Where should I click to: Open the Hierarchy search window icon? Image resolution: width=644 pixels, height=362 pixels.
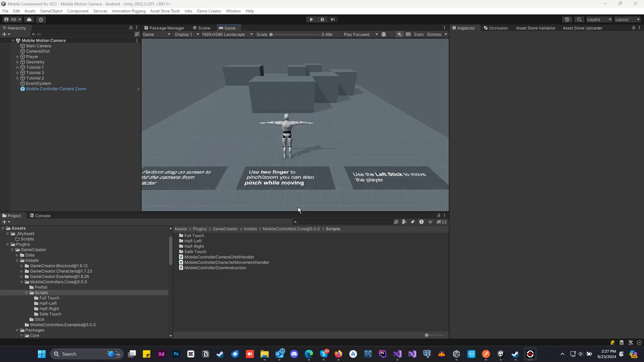click(137, 34)
